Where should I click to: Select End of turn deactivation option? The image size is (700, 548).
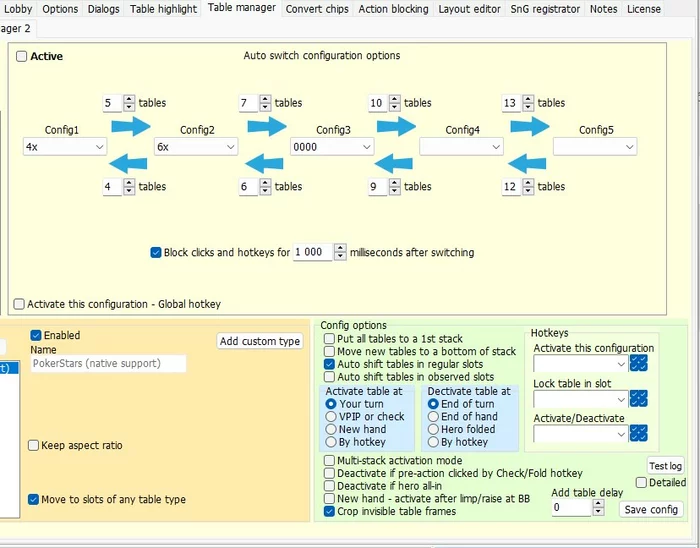[x=433, y=404]
